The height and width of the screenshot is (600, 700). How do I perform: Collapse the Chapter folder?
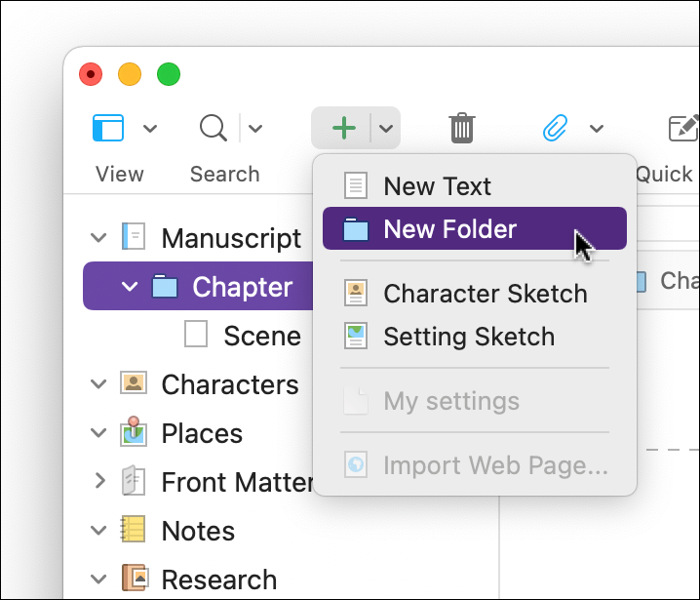tap(130, 287)
